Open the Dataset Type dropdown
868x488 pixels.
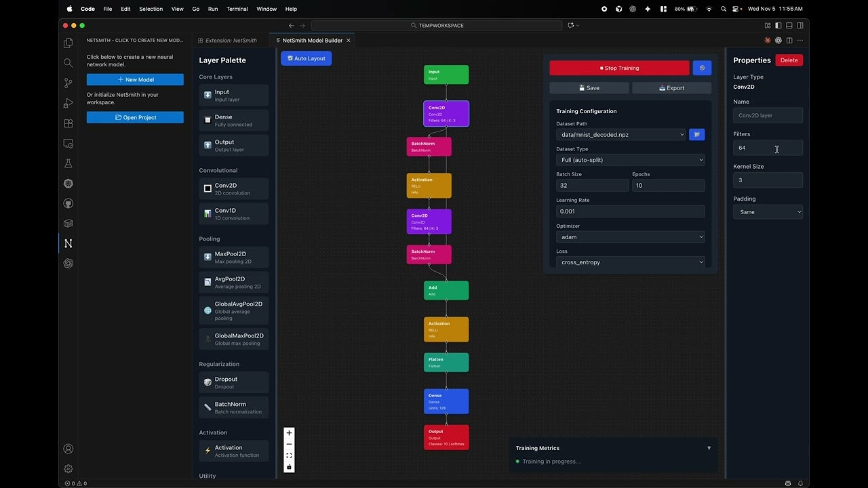point(630,160)
